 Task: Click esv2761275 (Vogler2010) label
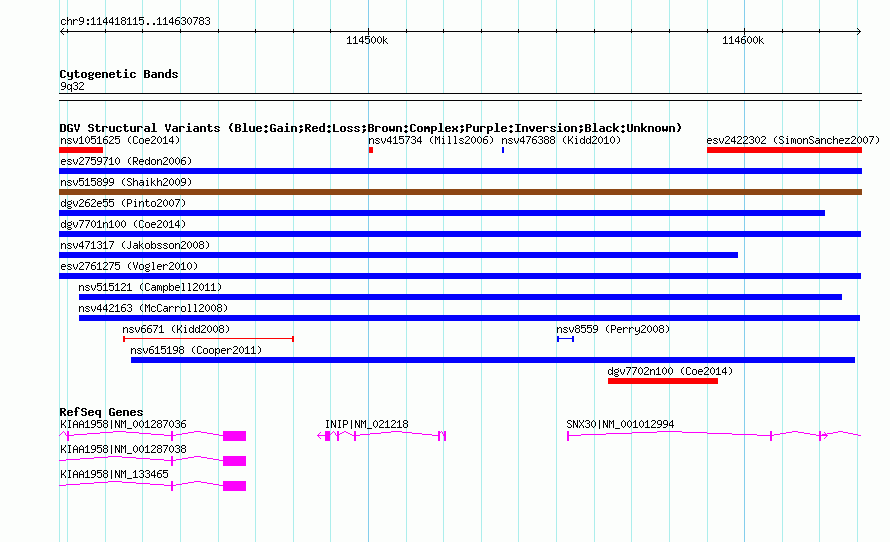click(129, 266)
